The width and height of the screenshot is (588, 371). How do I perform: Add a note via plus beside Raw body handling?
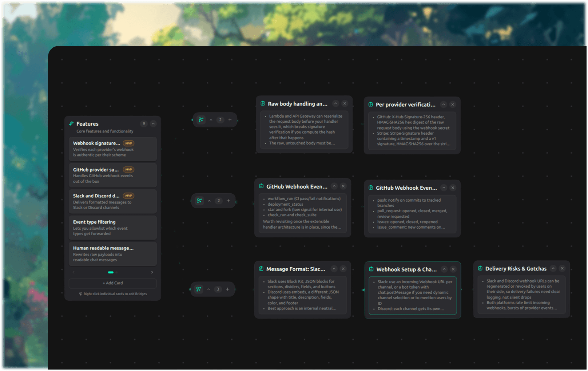230,120
